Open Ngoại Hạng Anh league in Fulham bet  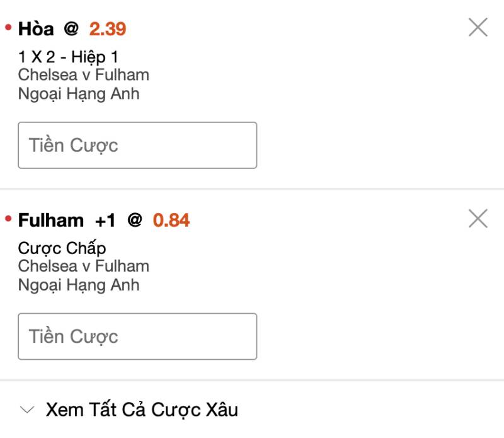tap(79, 285)
